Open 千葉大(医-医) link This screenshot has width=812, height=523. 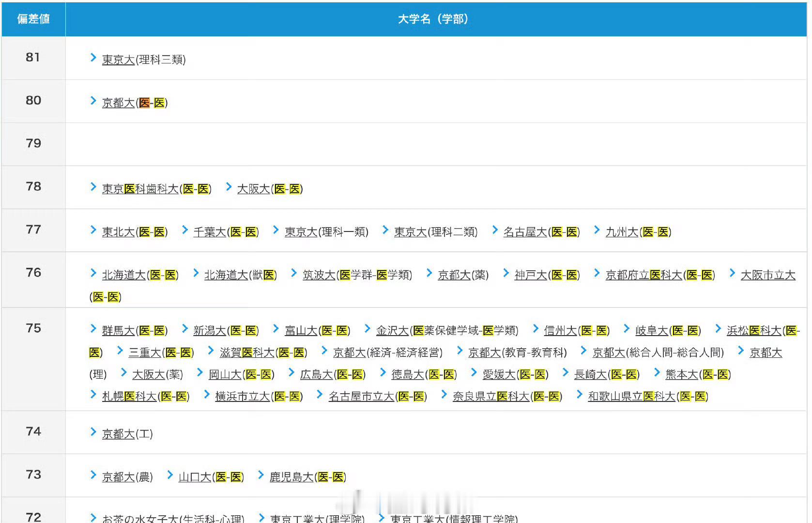click(226, 232)
